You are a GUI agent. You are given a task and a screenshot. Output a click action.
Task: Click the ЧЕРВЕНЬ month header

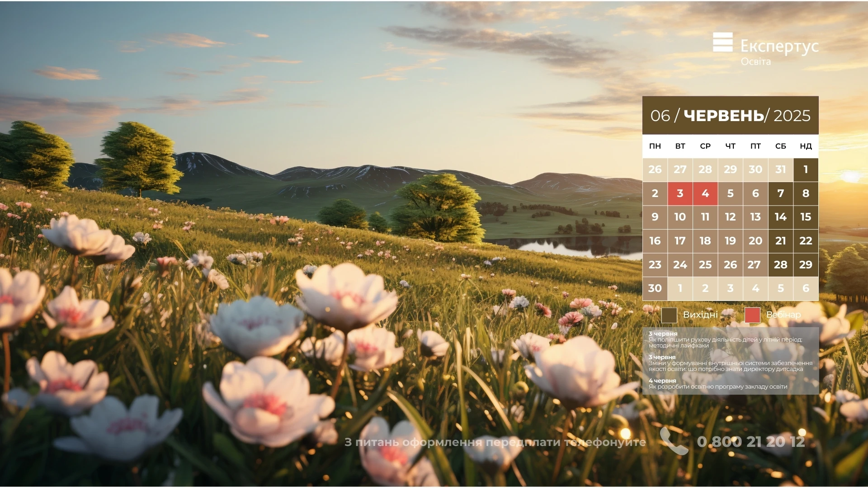724,116
